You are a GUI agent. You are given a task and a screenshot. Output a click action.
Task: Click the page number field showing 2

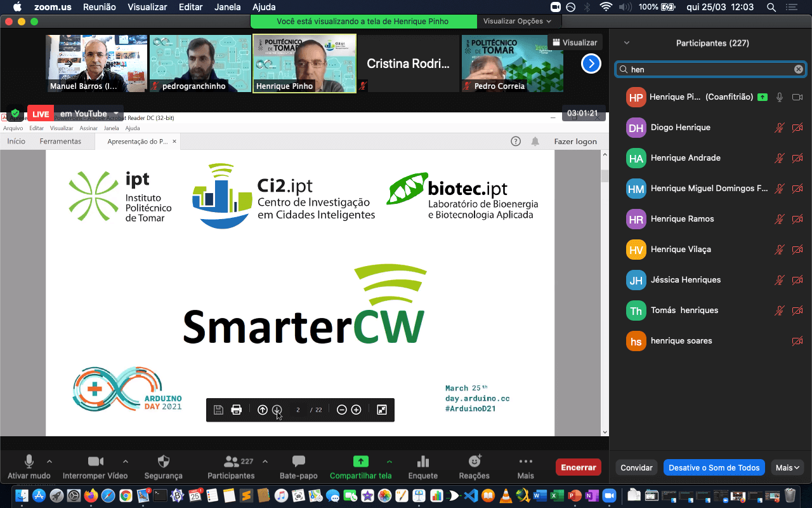pos(298,410)
